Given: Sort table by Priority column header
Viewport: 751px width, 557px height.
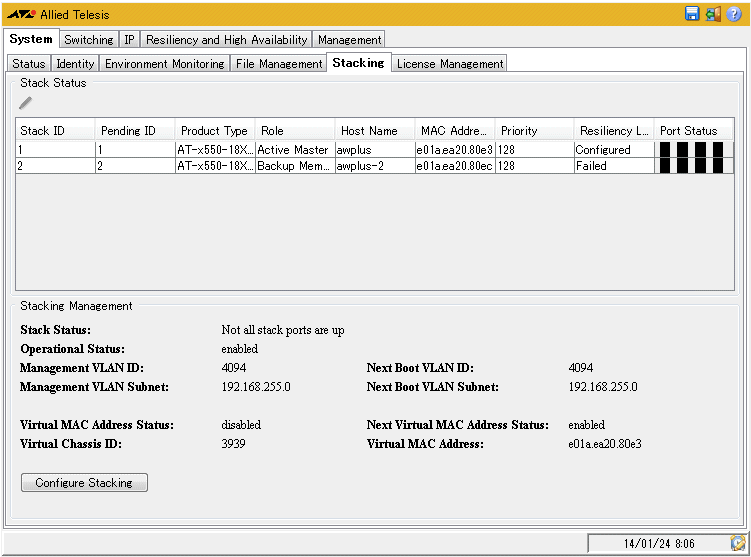Looking at the screenshot, I should [x=533, y=131].
